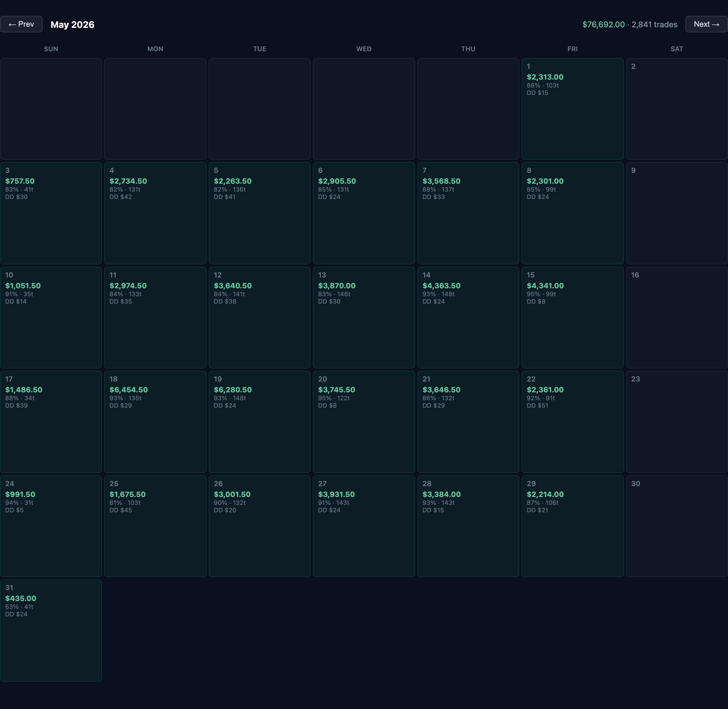Image resolution: width=728 pixels, height=709 pixels.
Task: Click "95% · 99t" stats on May 15
Action: 541,294
